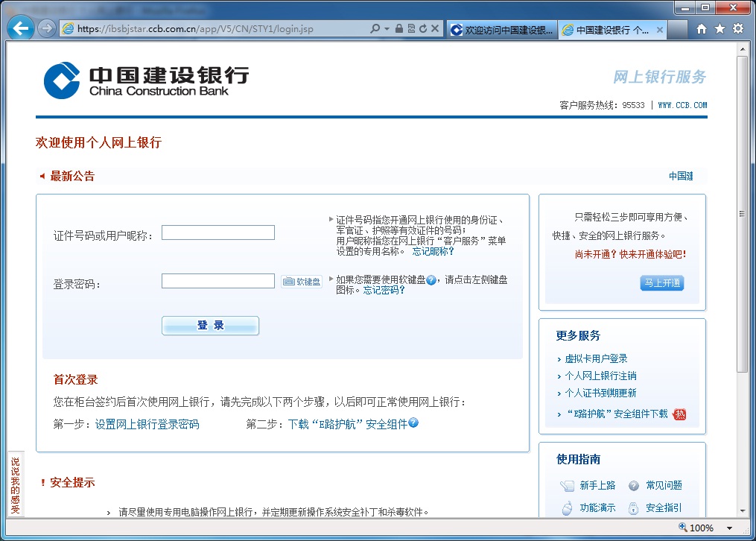
Task: Open browser Favorites via the star icon
Action: pyautogui.click(x=721, y=28)
